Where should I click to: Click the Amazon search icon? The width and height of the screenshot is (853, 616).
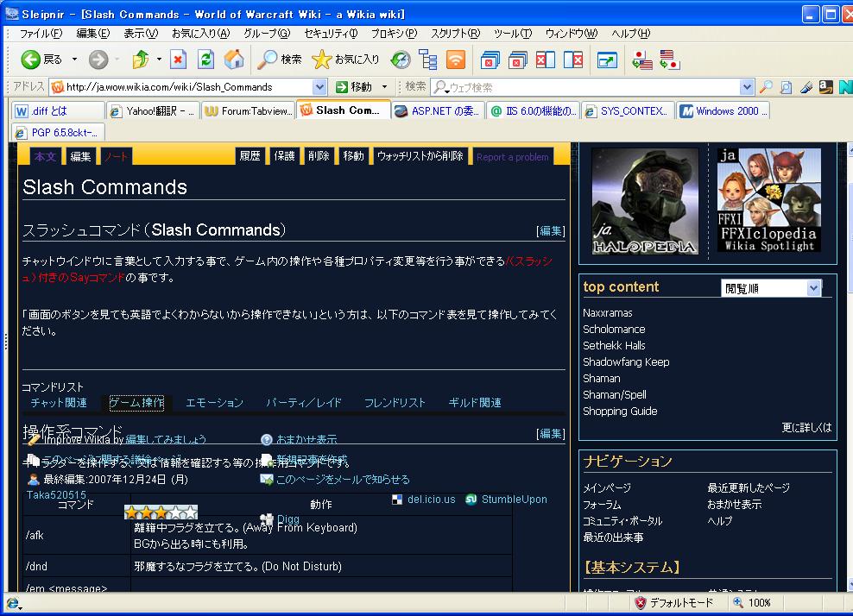point(825,87)
